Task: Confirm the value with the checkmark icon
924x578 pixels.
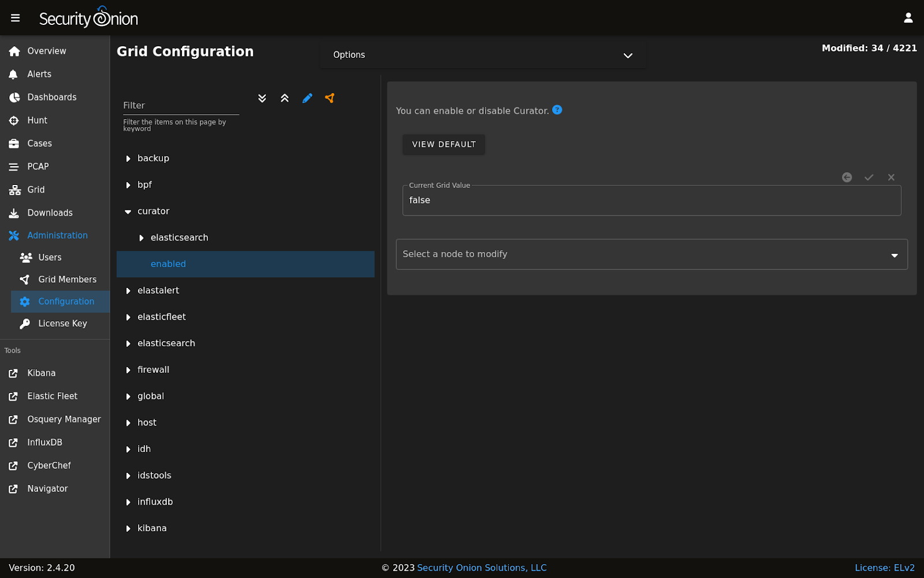Action: (869, 177)
